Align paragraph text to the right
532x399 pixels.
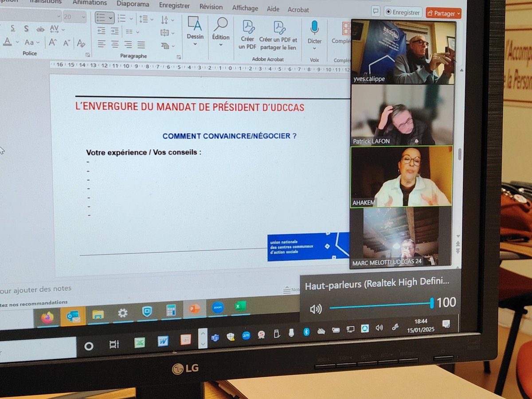pyautogui.click(x=128, y=44)
